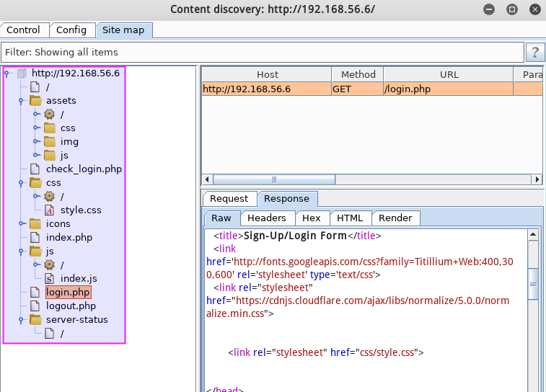This screenshot has width=546, height=392.
Task: Open filter help with the question mark
Action: 535,52
